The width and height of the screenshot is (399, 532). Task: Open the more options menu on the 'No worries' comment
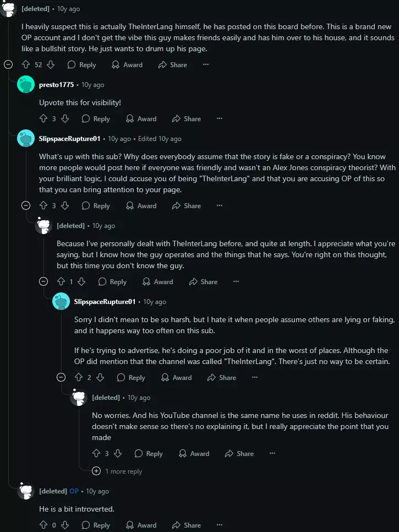(272, 453)
